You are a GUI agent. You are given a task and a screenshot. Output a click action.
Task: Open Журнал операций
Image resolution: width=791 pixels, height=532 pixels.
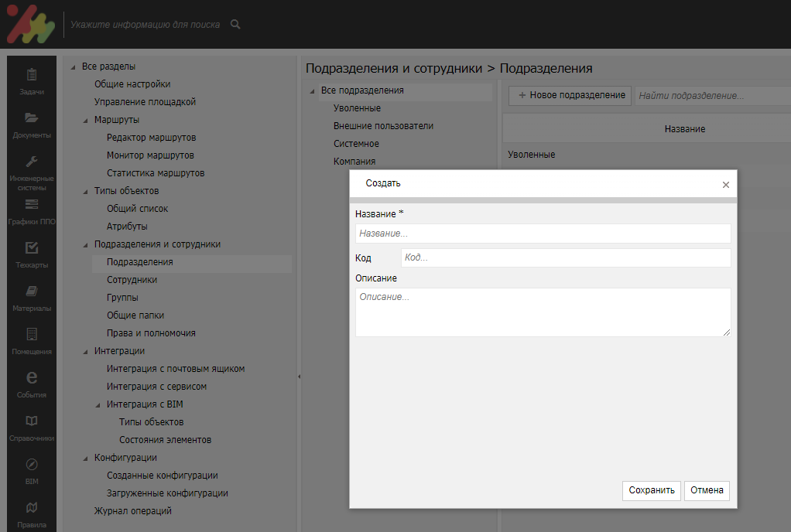tap(132, 511)
